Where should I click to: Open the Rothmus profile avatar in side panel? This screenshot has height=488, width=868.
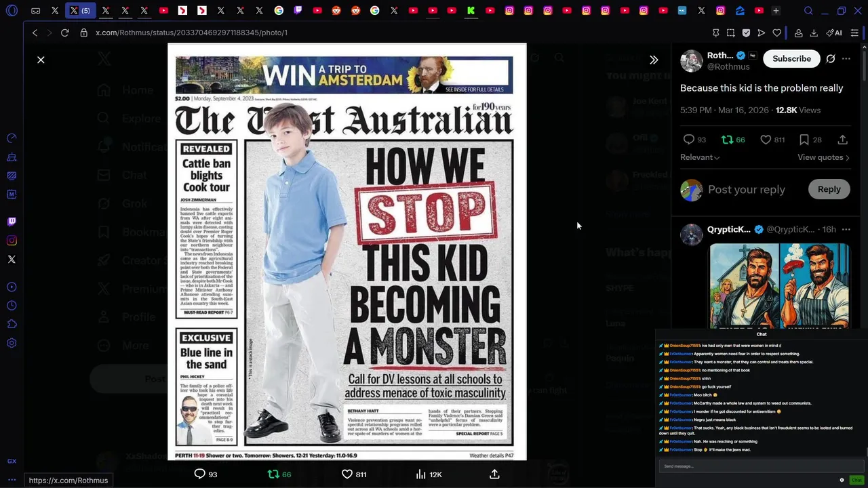[691, 61]
